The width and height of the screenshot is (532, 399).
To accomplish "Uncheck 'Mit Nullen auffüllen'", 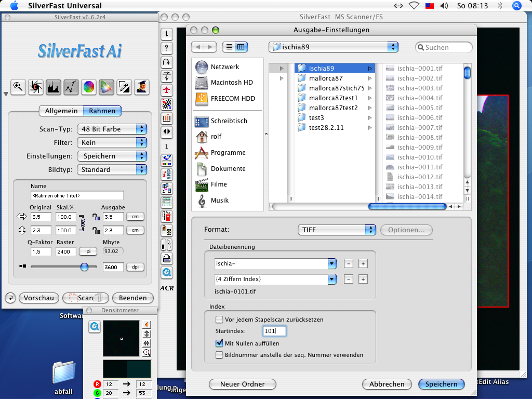I will pyautogui.click(x=219, y=343).
